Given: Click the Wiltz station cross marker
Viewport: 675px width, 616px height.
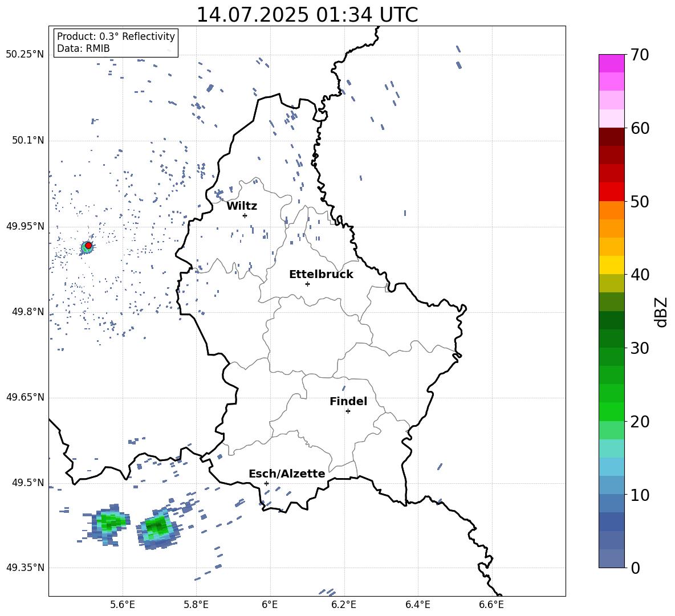Looking at the screenshot, I should (245, 215).
